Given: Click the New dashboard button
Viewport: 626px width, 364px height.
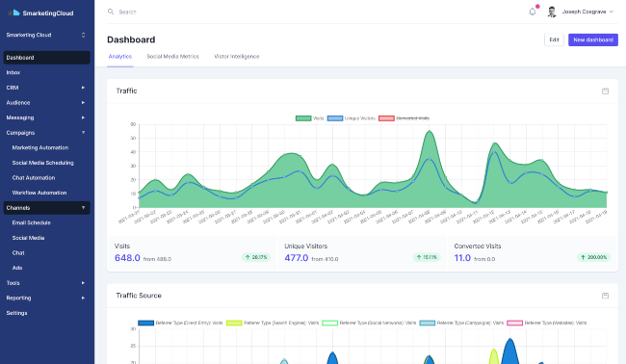Looking at the screenshot, I should coord(593,39).
